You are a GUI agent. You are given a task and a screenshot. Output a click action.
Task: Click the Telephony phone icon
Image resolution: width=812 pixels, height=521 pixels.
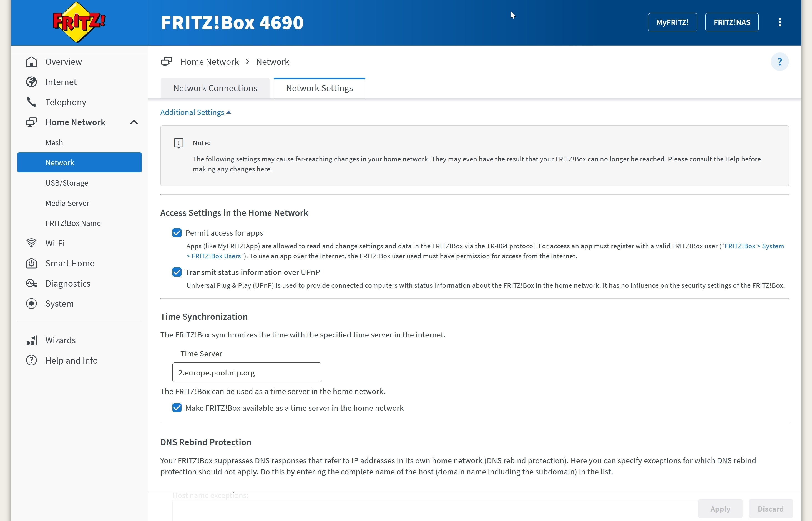(31, 102)
